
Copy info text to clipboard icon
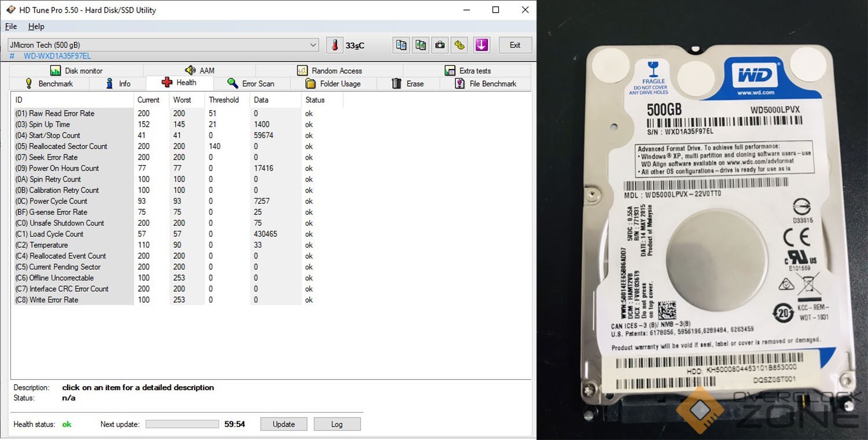pyautogui.click(x=401, y=45)
